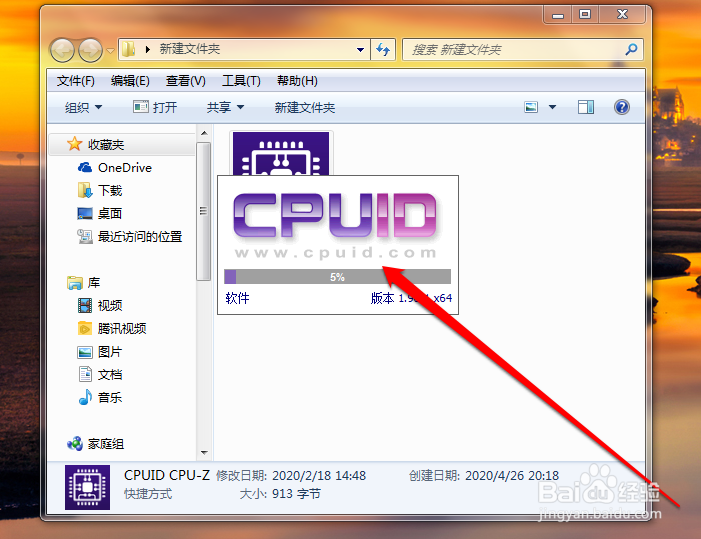Screen dimensions: 701x539
Task: Click the blue Help question icon
Action: tap(622, 107)
